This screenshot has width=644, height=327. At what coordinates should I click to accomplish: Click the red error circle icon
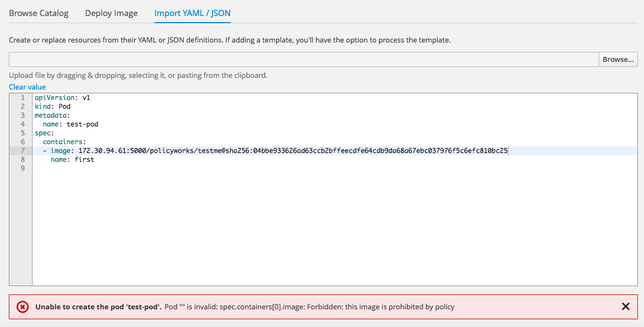pyautogui.click(x=23, y=307)
